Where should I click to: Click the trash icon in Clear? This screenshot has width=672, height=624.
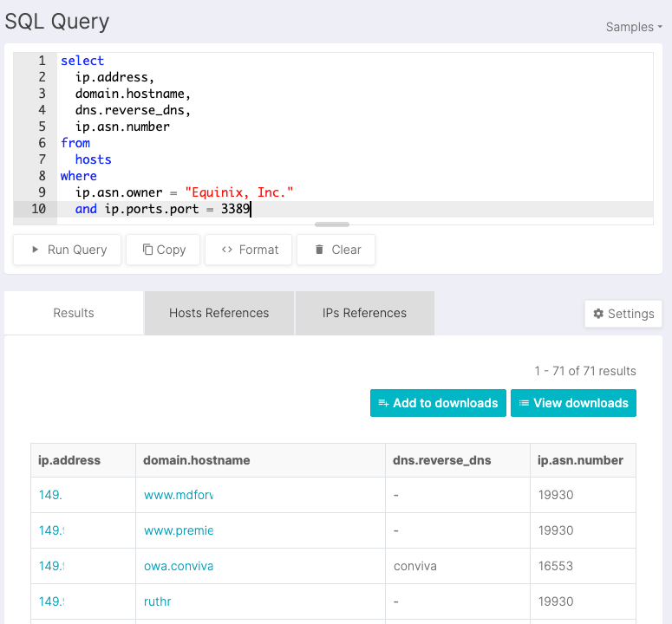click(319, 250)
